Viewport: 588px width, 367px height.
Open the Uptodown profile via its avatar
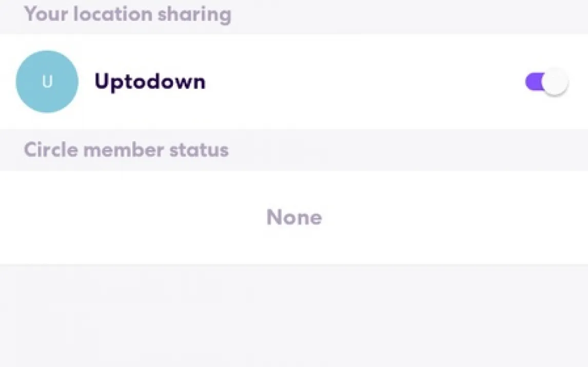pyautogui.click(x=47, y=82)
